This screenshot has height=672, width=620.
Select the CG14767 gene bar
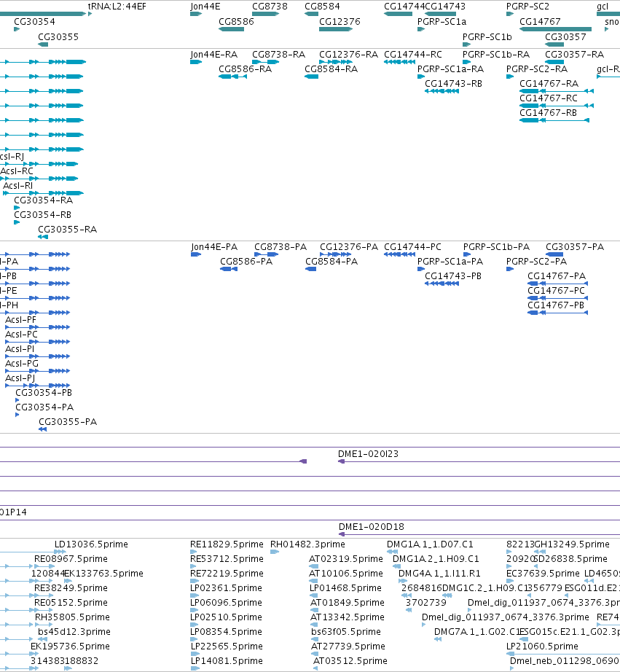555,29
